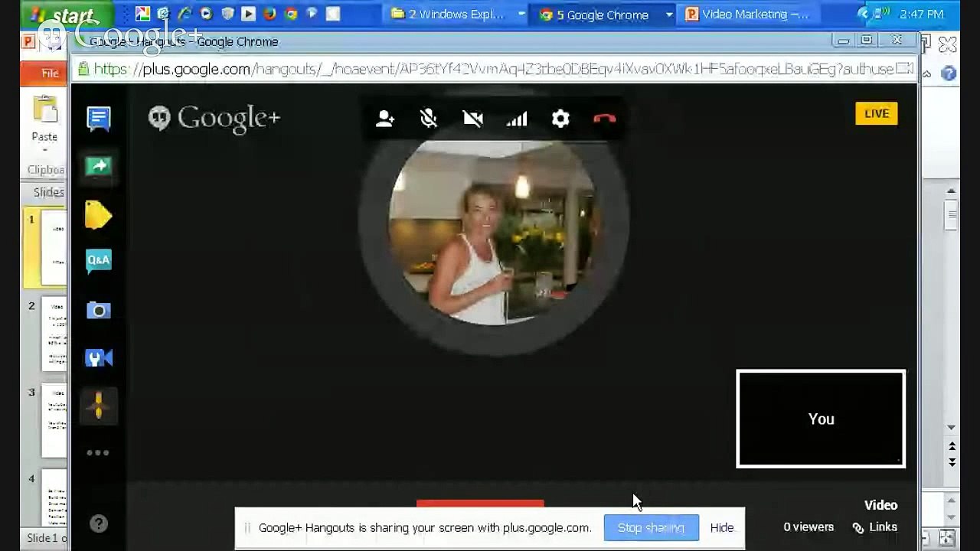
Task: Click the Stop sharing button
Action: pos(651,527)
